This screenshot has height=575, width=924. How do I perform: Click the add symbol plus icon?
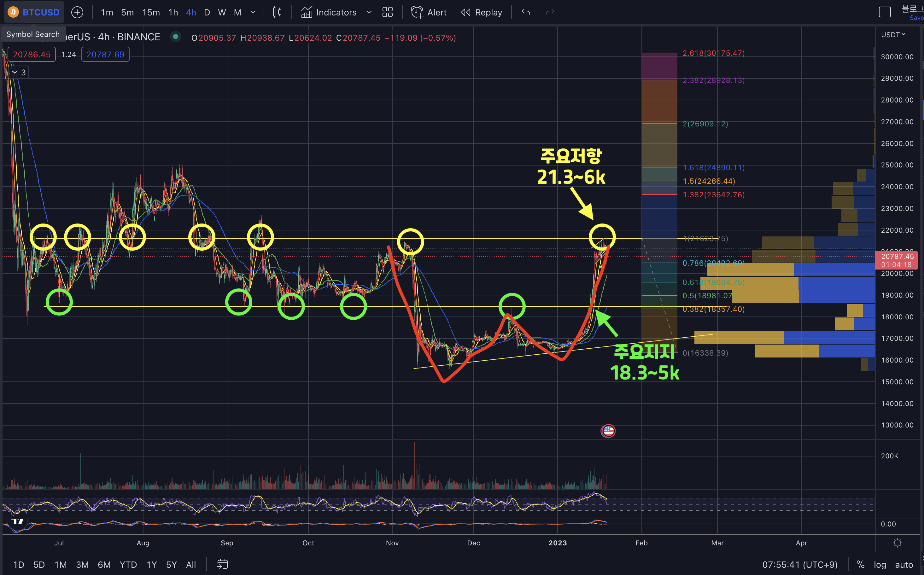pos(77,13)
